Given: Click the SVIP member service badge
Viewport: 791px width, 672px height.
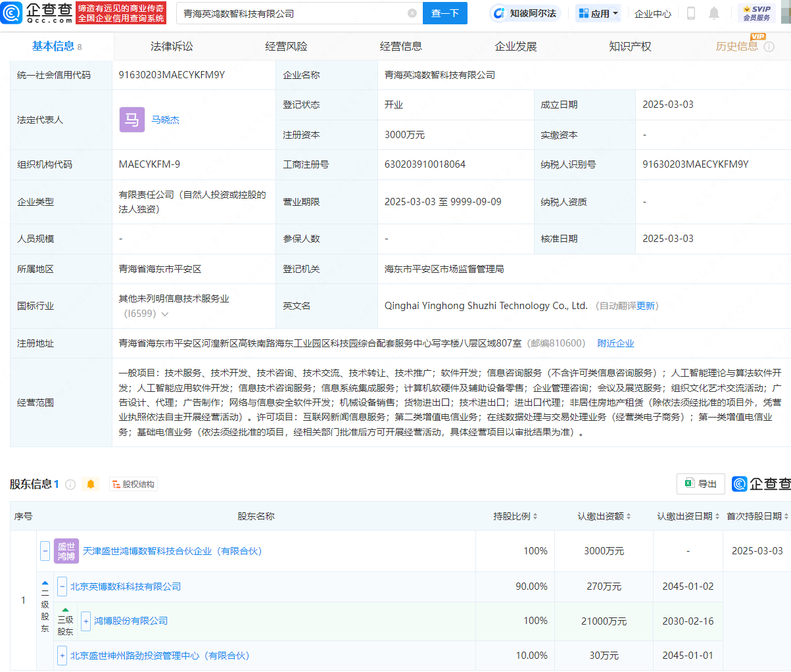Looking at the screenshot, I should tap(756, 13).
